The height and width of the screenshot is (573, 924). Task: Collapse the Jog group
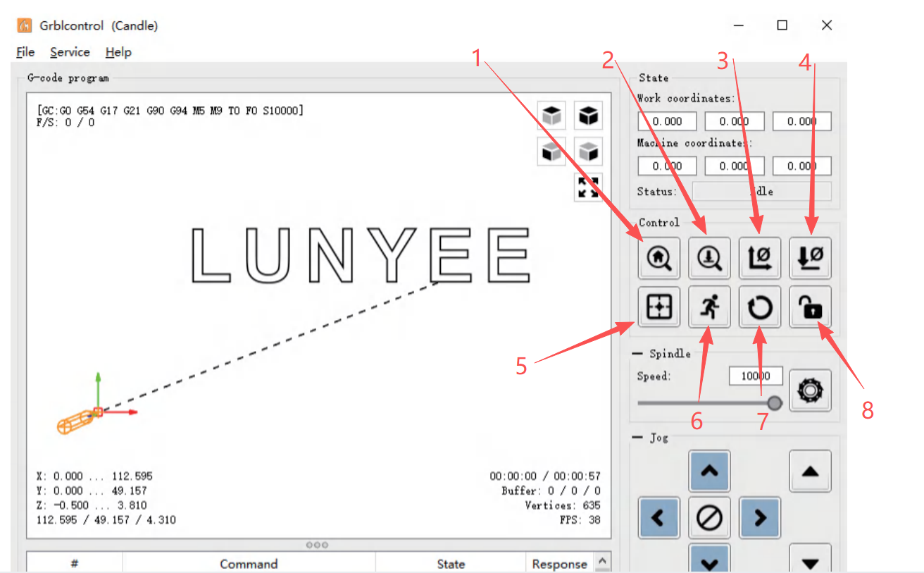tap(638, 438)
